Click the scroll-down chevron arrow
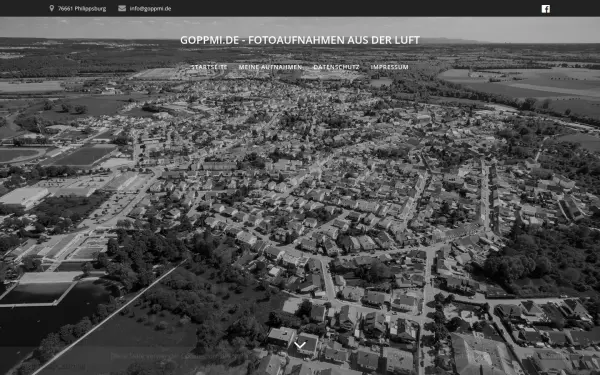This screenshot has height=375, width=600. pos(300,345)
